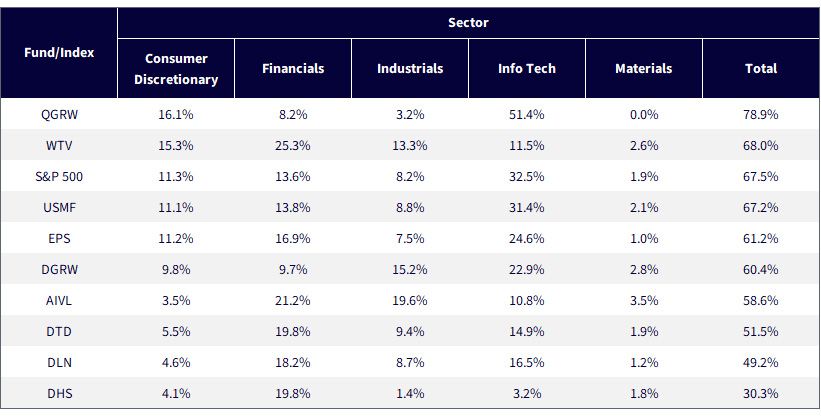Viewport: 821px width, 417px height.
Task: Click DTD Info Tech value 14.9%
Action: click(x=527, y=332)
